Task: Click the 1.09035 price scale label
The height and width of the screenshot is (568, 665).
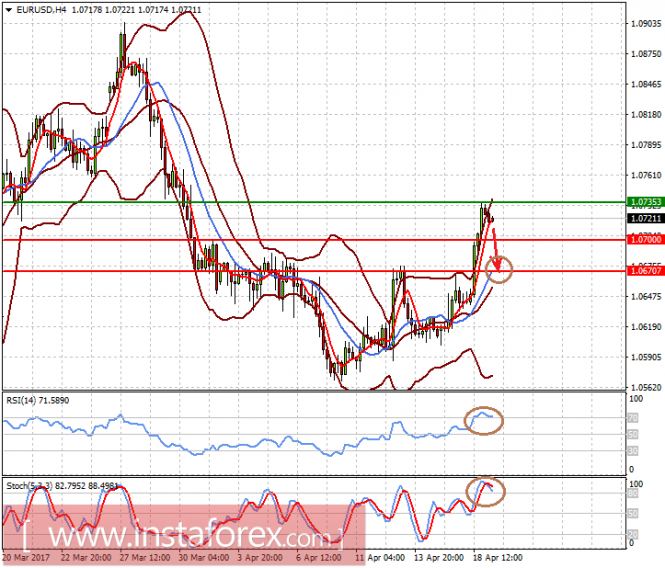Action: pos(646,23)
